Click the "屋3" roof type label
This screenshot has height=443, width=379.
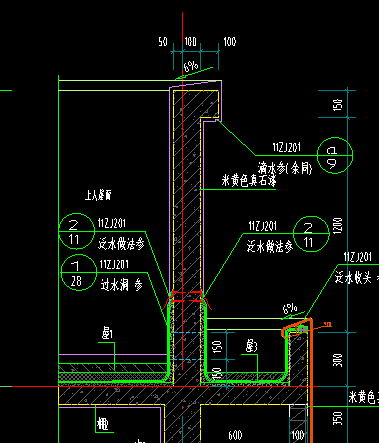tap(251, 347)
